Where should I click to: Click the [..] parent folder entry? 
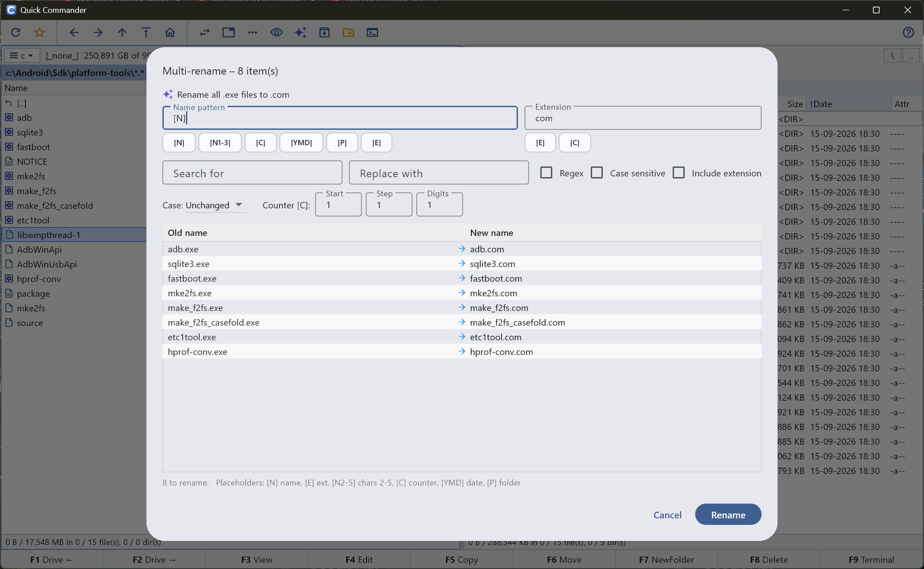tap(74, 103)
